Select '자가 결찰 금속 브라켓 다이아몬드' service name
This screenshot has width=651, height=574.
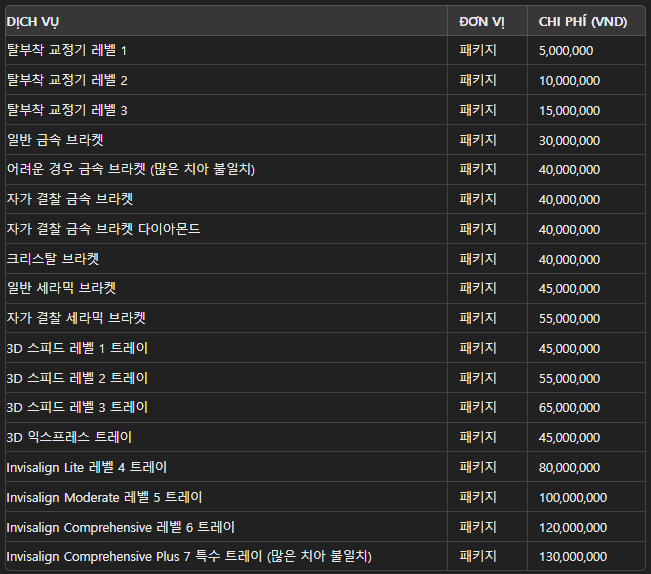coord(103,229)
